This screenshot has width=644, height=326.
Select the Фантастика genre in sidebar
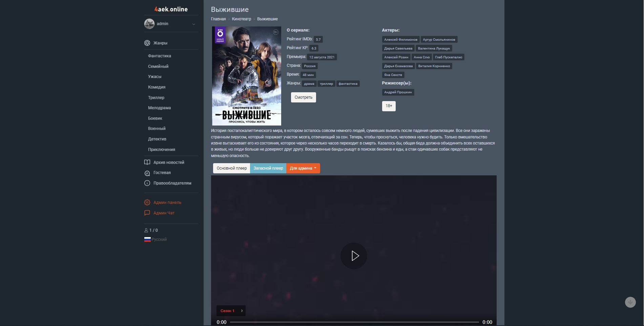coord(159,56)
